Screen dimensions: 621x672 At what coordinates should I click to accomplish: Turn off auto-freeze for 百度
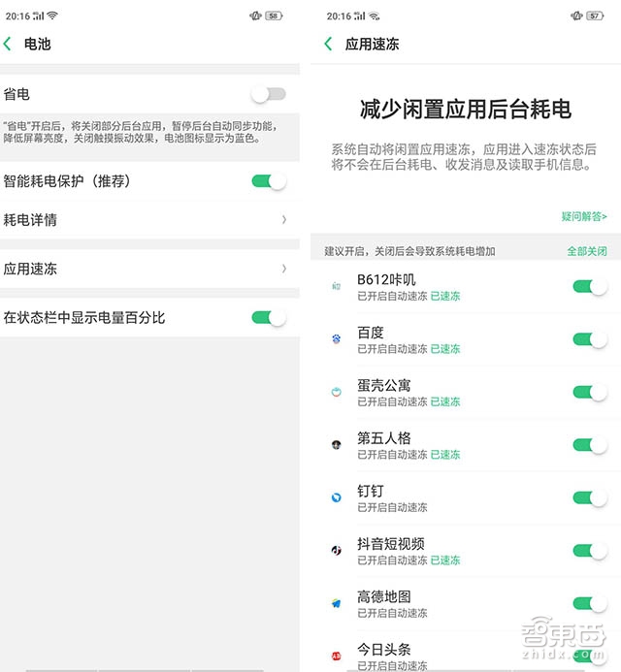tap(590, 339)
